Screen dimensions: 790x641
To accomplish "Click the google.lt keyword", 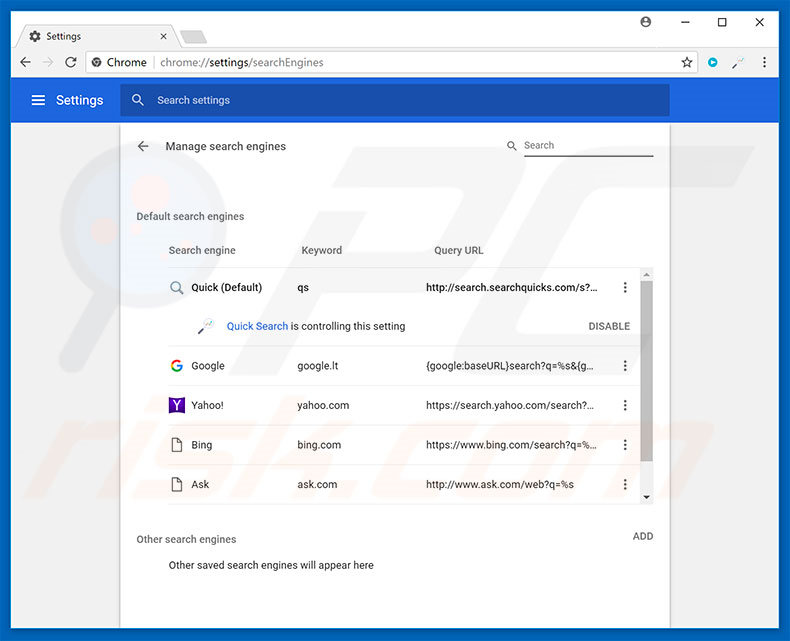I will click(317, 366).
